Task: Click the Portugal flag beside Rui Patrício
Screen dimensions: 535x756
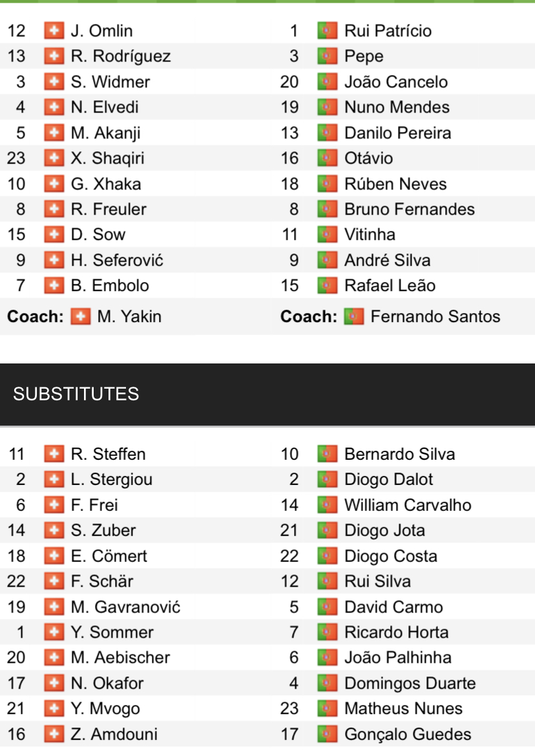Action: [x=328, y=30]
